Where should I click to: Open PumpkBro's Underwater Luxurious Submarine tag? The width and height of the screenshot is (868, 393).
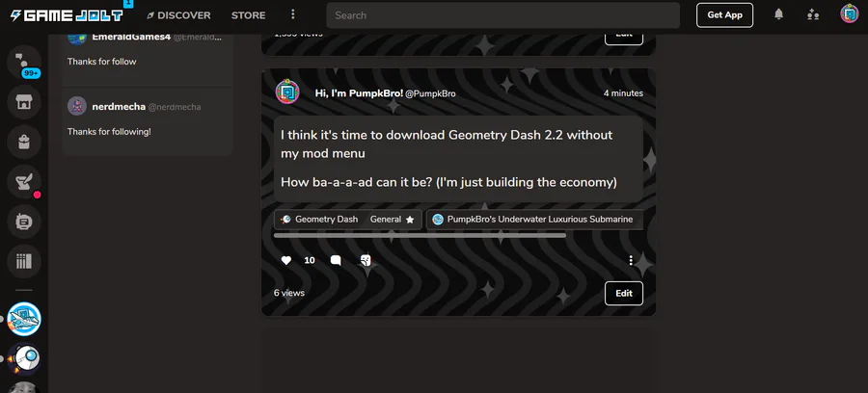(534, 220)
